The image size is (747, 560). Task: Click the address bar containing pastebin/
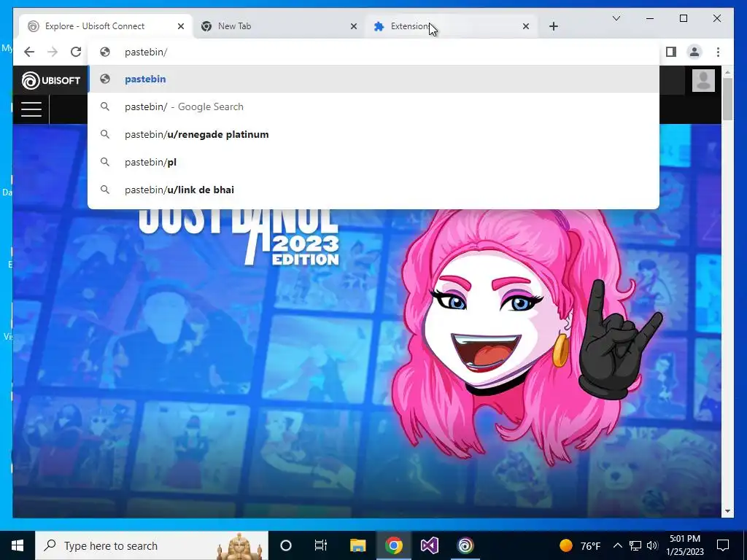pos(373,52)
